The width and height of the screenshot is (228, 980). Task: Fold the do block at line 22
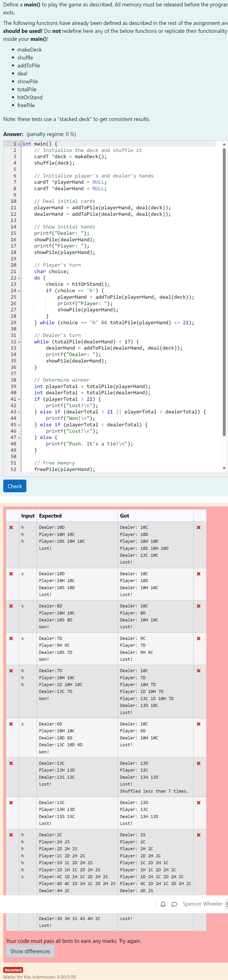[19, 278]
